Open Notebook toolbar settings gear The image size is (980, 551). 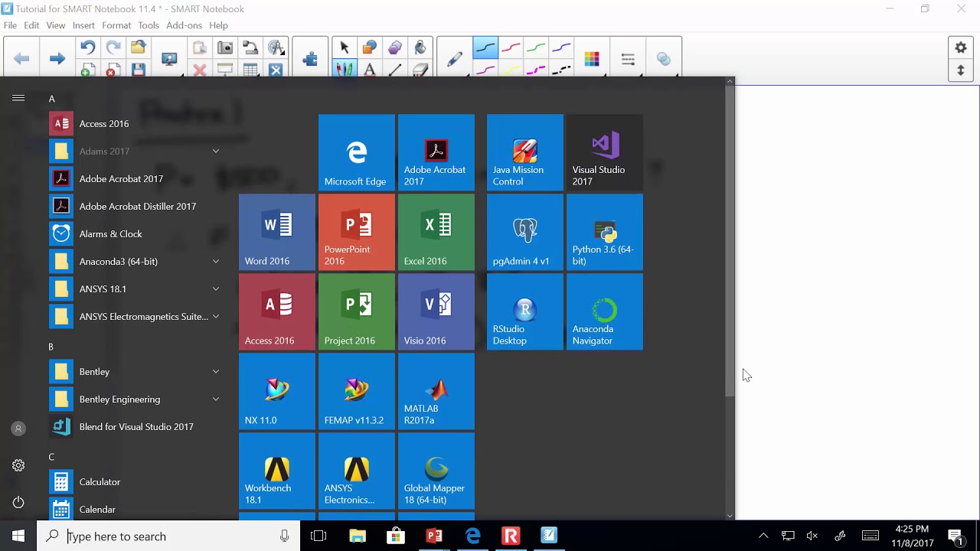click(x=961, y=47)
